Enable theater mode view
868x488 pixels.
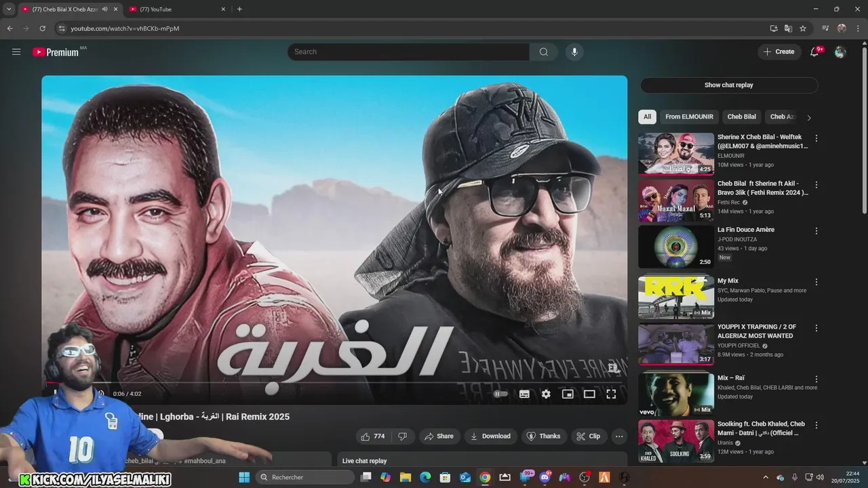click(589, 394)
